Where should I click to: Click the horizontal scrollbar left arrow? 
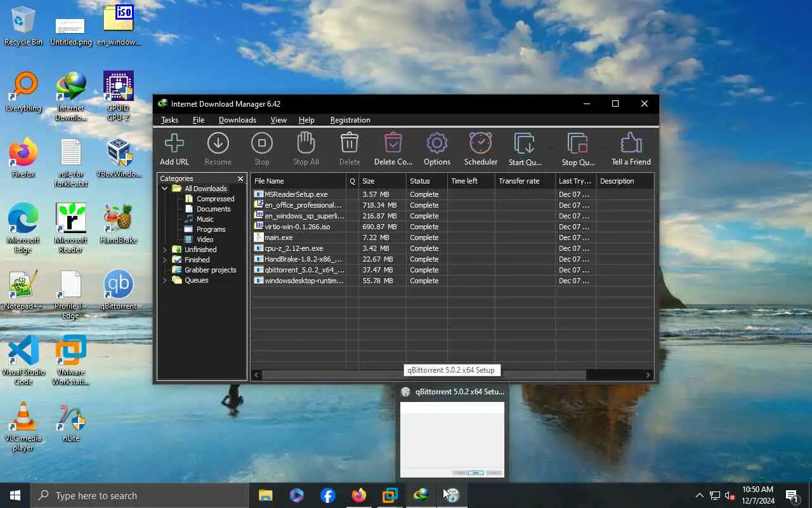[x=256, y=375]
